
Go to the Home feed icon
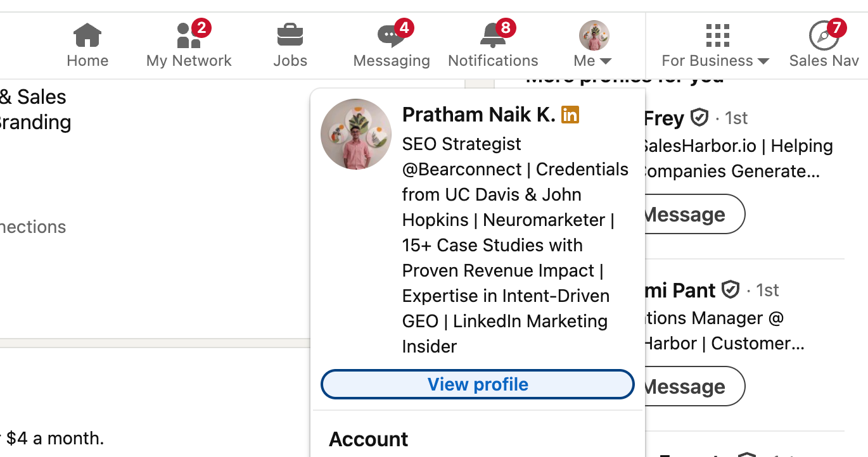[x=87, y=35]
